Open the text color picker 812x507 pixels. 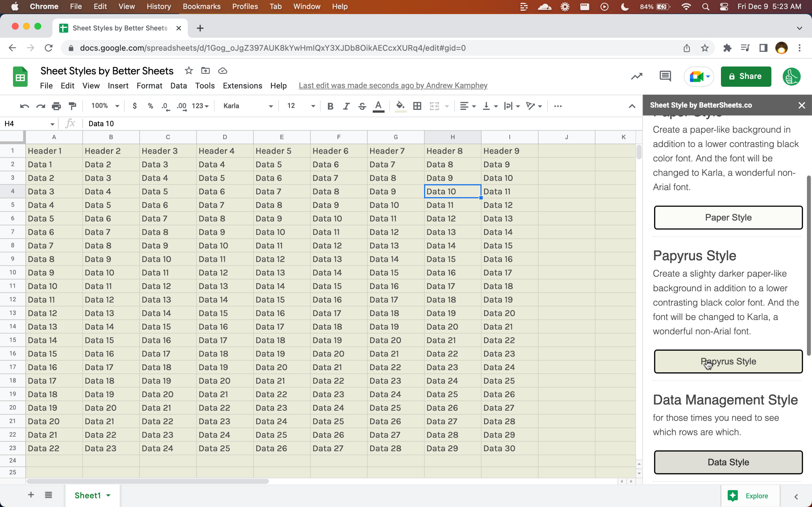pyautogui.click(x=378, y=106)
